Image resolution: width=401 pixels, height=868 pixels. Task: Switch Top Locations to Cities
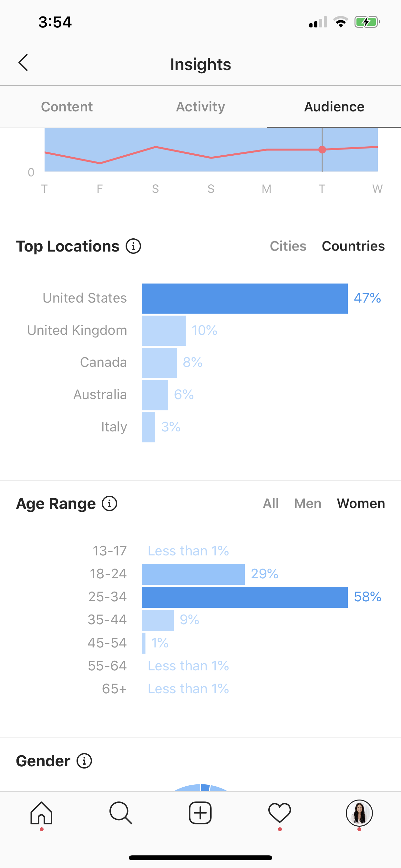(288, 246)
